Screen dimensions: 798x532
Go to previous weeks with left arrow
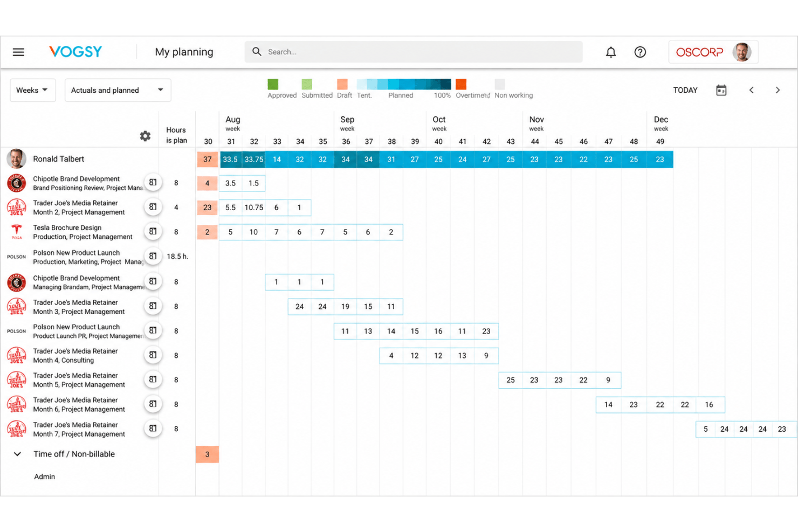(751, 90)
